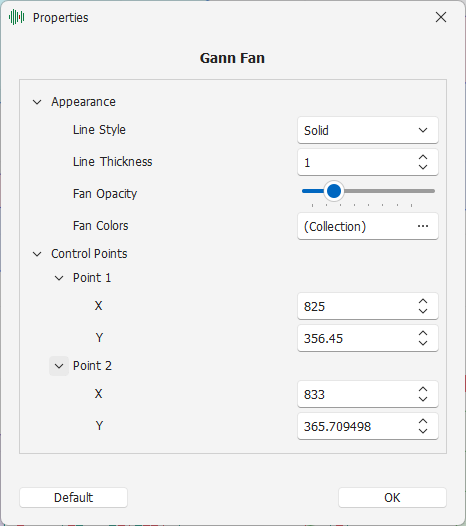Increase Line Thickness with up arrow
The height and width of the screenshot is (526, 466).
[x=423, y=157]
